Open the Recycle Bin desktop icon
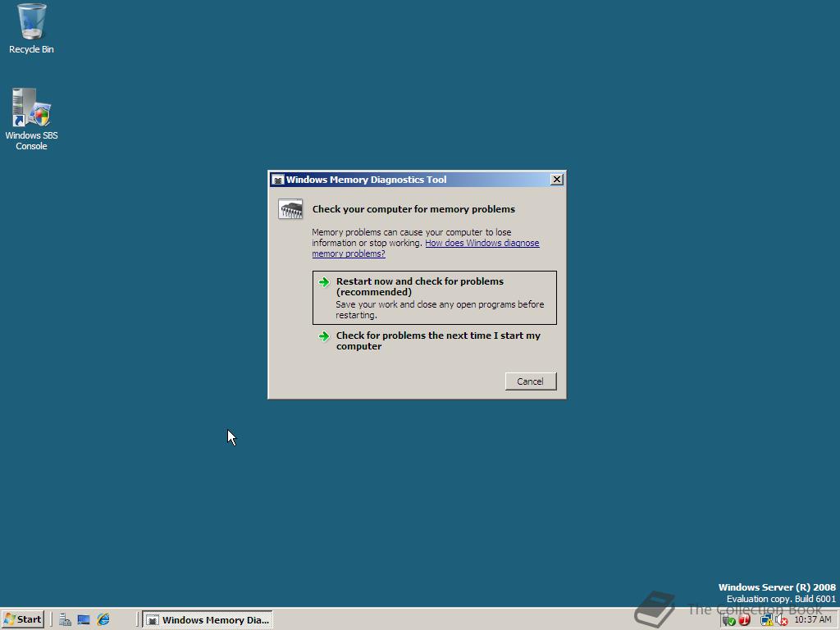This screenshot has width=840, height=630. coord(31,29)
